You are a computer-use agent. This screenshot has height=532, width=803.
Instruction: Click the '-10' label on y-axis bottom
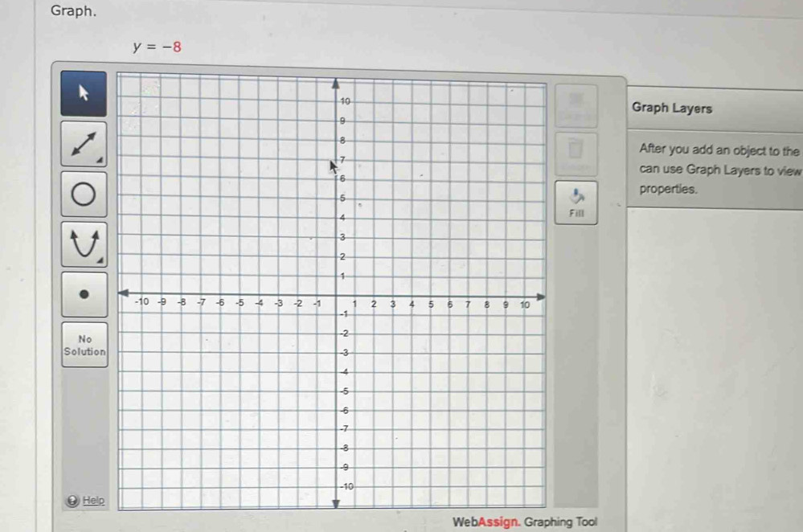tap(348, 486)
